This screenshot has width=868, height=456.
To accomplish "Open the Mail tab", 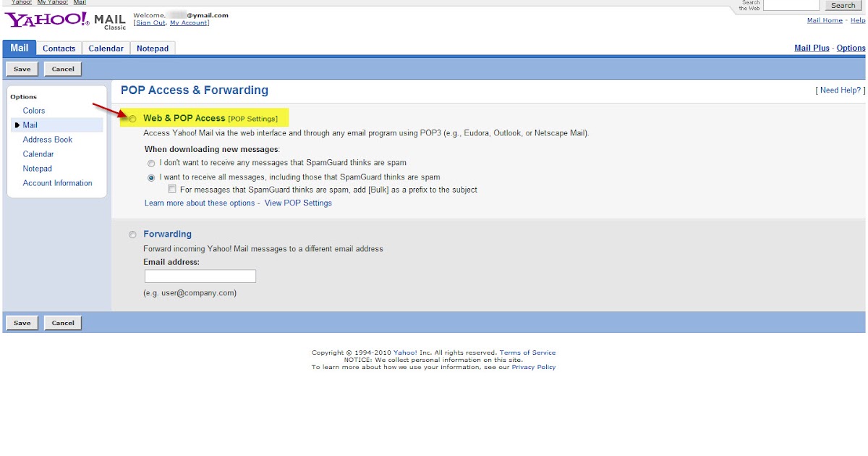I will 20,48.
